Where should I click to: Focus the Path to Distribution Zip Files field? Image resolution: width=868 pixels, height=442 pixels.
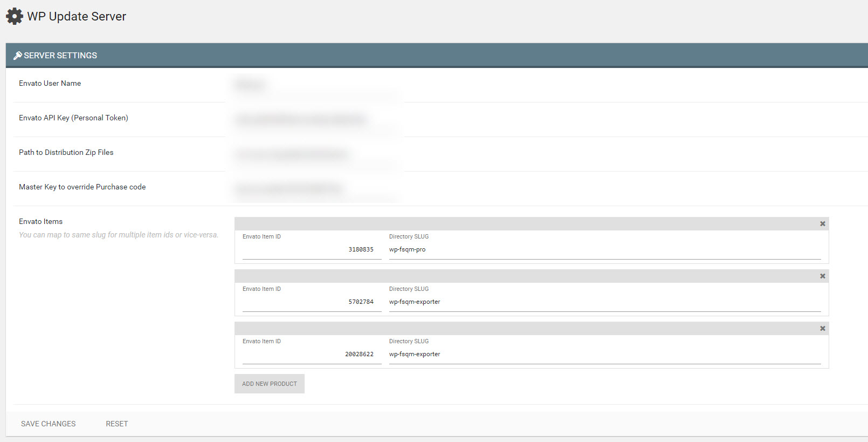[316, 154]
